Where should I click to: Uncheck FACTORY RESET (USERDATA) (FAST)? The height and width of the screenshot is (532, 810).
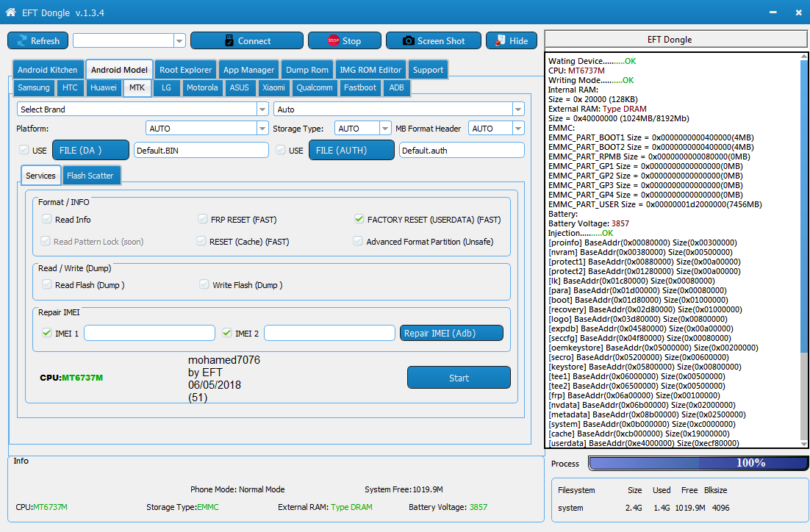coord(359,219)
